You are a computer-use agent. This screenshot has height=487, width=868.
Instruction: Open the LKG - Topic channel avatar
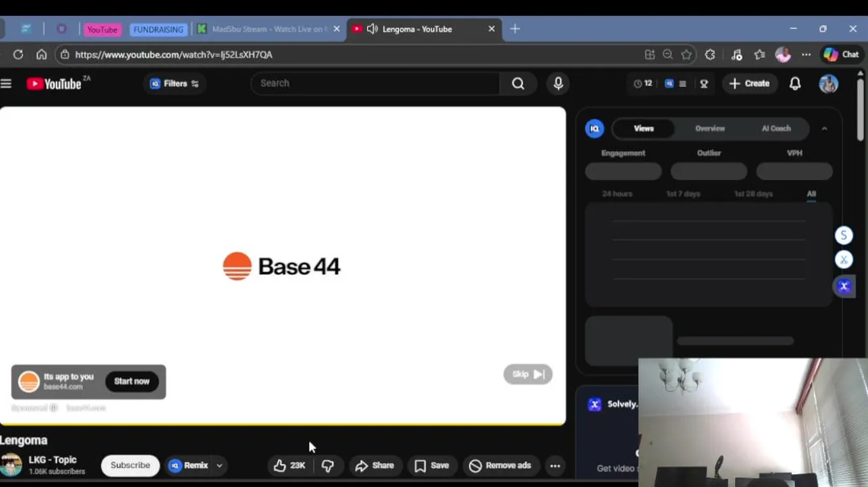11,465
